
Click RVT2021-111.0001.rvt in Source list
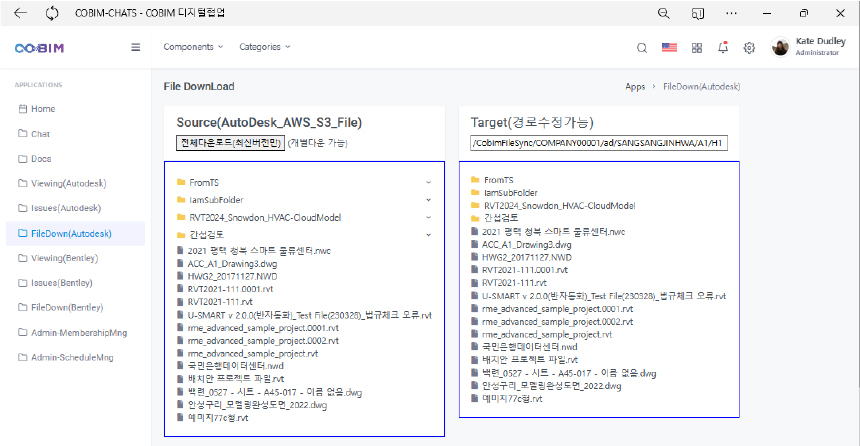230,289
